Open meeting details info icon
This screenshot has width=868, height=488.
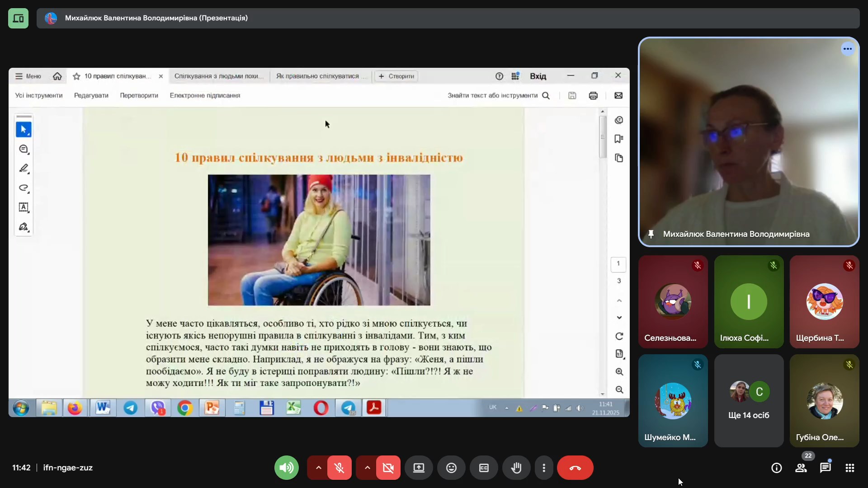776,468
